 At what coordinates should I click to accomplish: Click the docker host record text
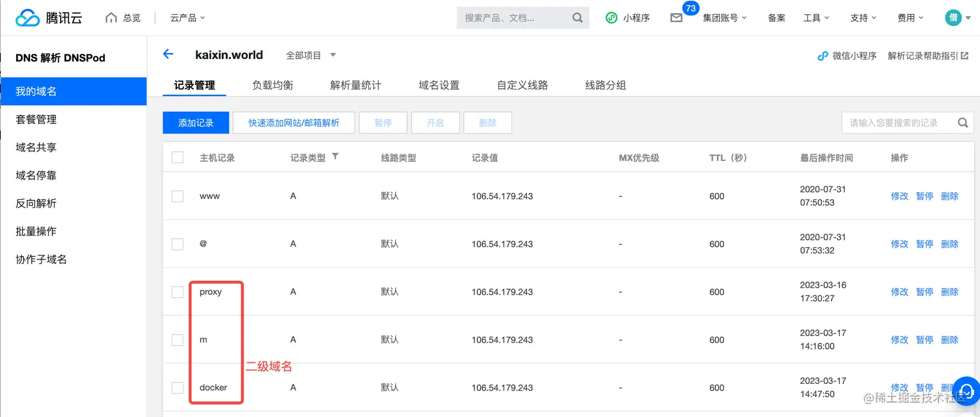click(213, 387)
